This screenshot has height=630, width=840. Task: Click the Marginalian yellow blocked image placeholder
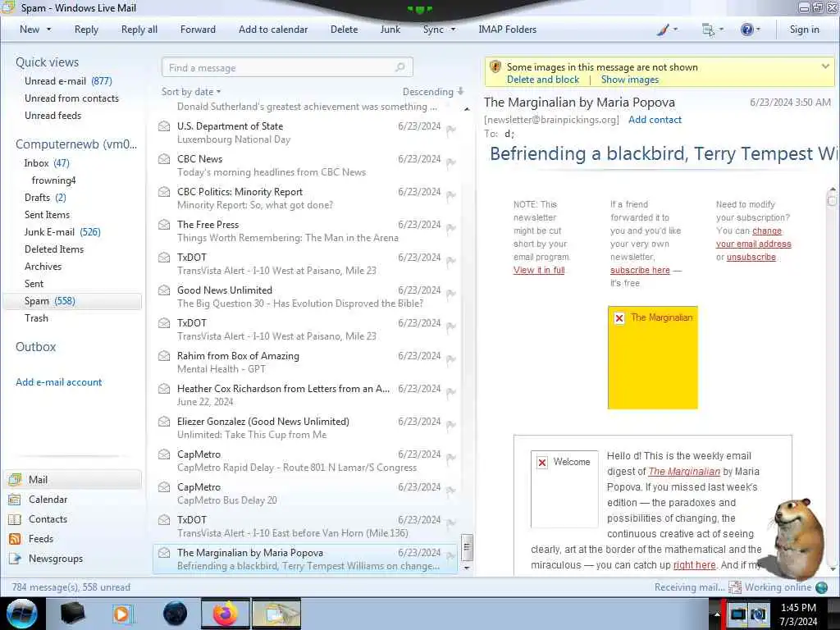(652, 358)
